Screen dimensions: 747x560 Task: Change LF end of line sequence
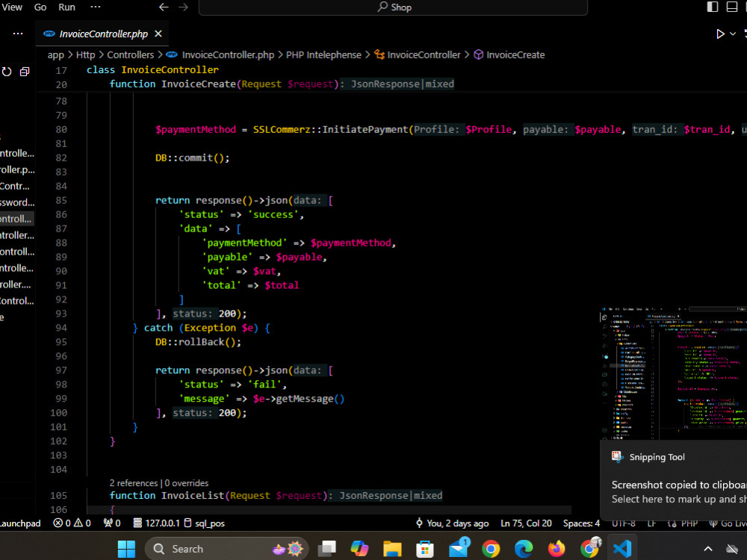click(651, 523)
